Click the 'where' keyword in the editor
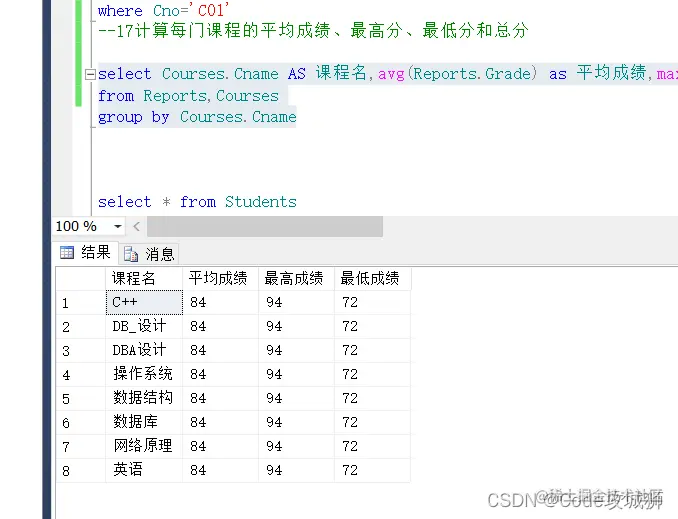The width and height of the screenshot is (678, 519). click(120, 11)
